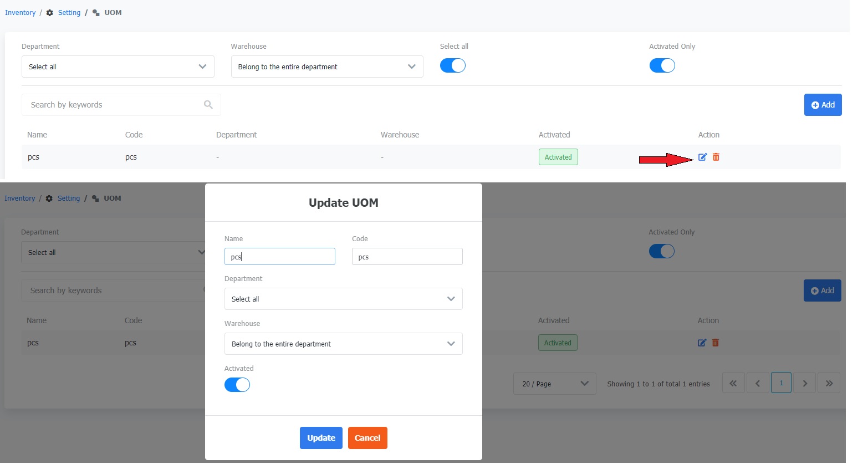Click the Inventory breadcrumb link in the top screenshot
868x464 pixels.
pyautogui.click(x=20, y=13)
